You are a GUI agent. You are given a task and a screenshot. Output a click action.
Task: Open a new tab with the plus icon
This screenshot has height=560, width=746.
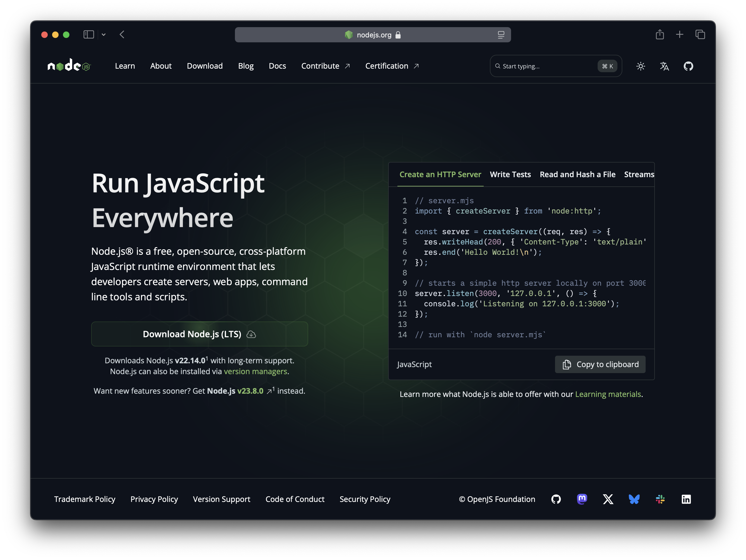pyautogui.click(x=680, y=34)
